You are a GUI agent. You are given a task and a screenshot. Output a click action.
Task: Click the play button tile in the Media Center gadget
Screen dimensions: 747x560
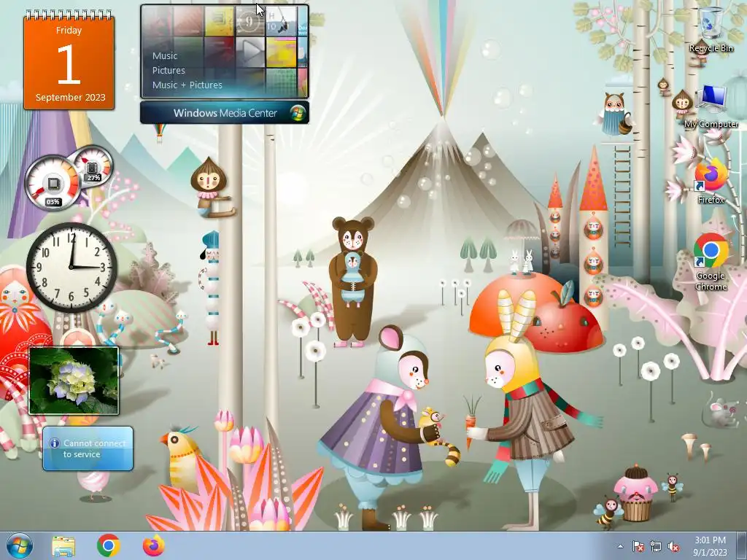tap(249, 52)
